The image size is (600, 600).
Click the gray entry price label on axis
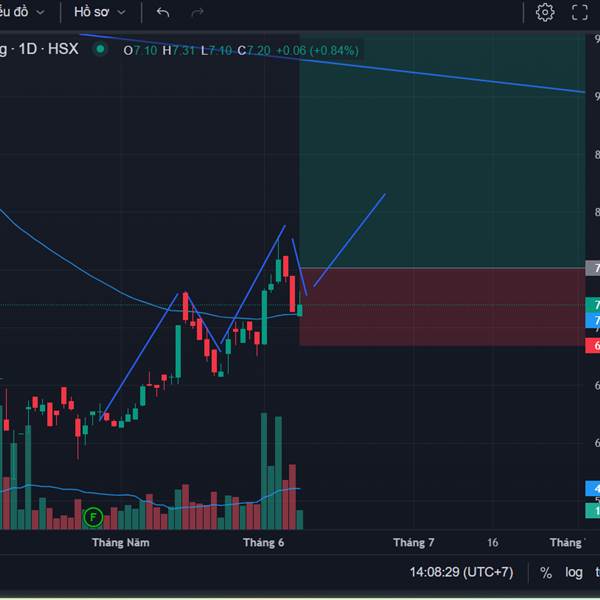click(x=592, y=268)
